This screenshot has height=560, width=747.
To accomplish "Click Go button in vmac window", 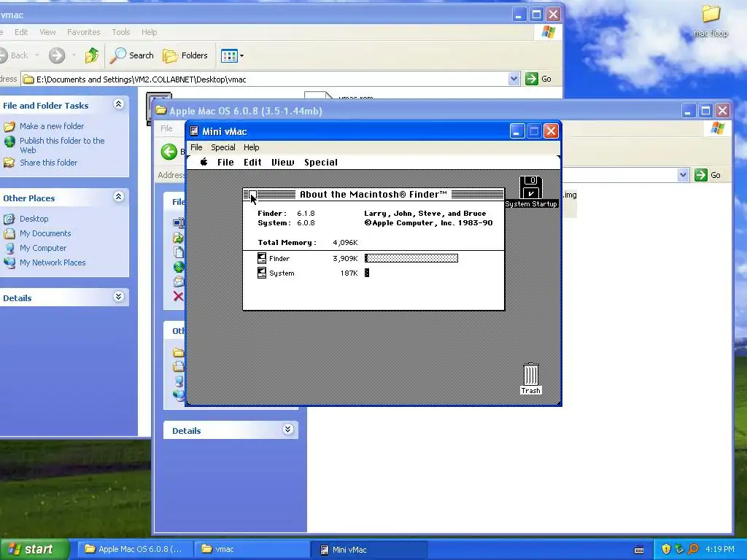I will click(x=538, y=79).
